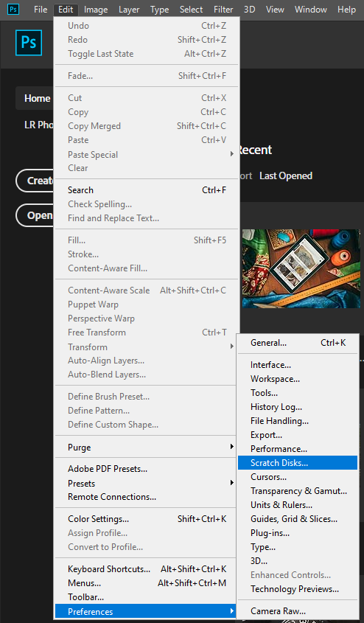Open Plug-ins preferences
364x623 pixels.
(298, 533)
